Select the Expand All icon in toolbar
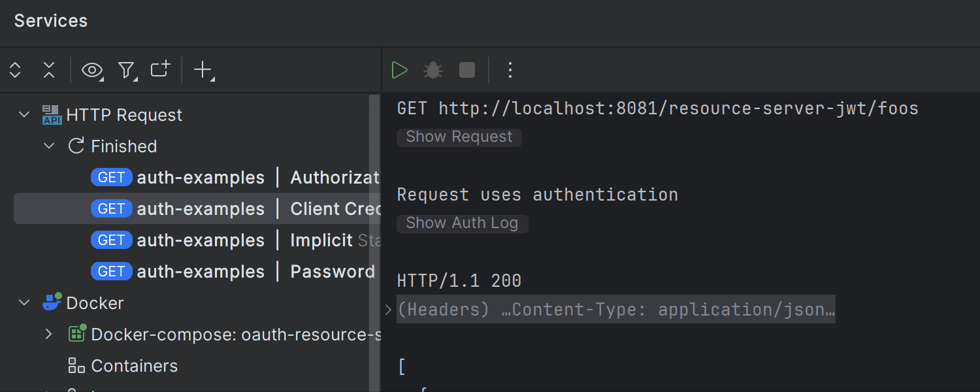The width and height of the screenshot is (980, 392). point(14,70)
